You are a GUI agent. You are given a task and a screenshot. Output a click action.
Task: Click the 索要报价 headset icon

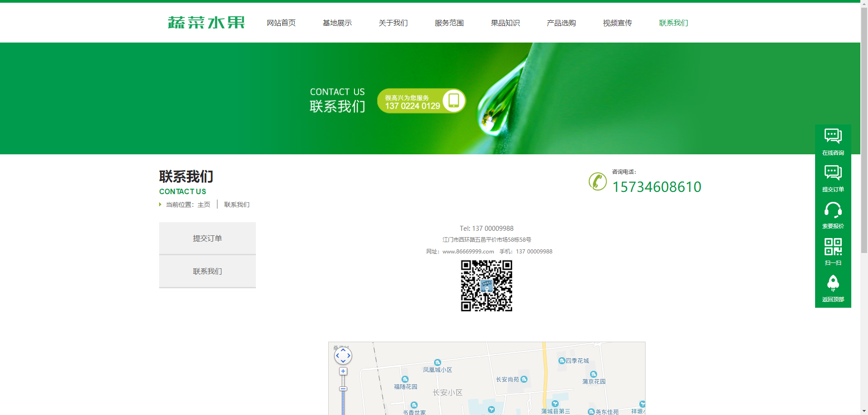click(833, 210)
